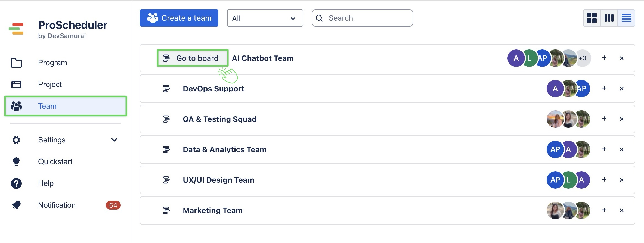644x243 pixels.
Task: Click the board icon beside UX/UI Design Team
Action: coord(166,180)
